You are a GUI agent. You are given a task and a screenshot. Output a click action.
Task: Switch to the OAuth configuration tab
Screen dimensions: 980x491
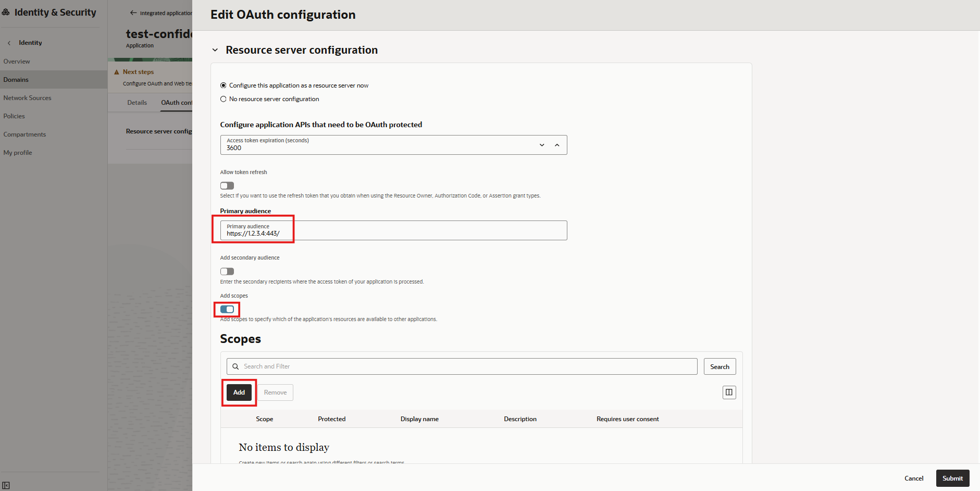click(x=177, y=103)
